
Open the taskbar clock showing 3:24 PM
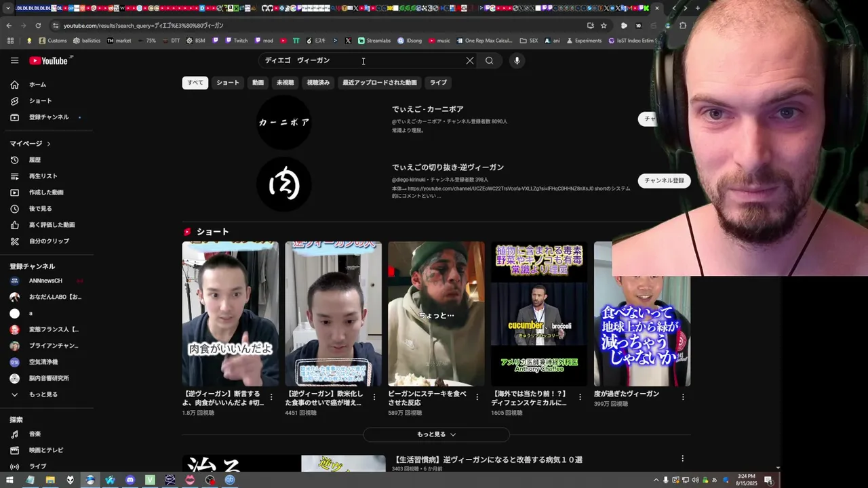(747, 480)
